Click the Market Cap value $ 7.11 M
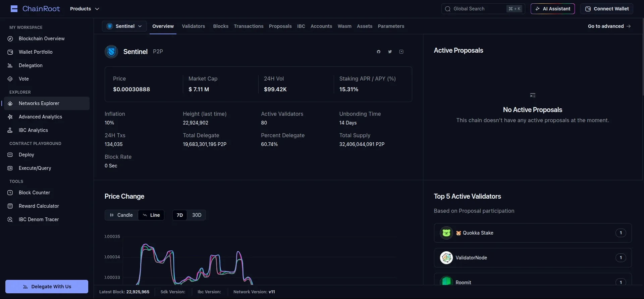 coord(199,89)
